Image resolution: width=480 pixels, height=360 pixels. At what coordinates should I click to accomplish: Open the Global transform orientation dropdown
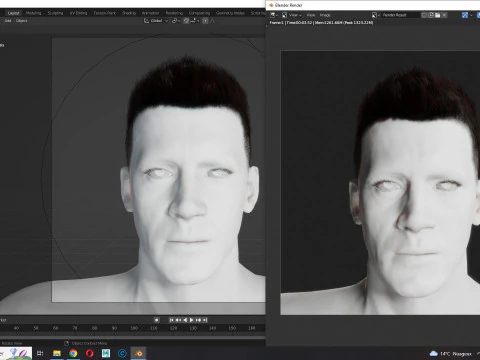click(x=156, y=21)
